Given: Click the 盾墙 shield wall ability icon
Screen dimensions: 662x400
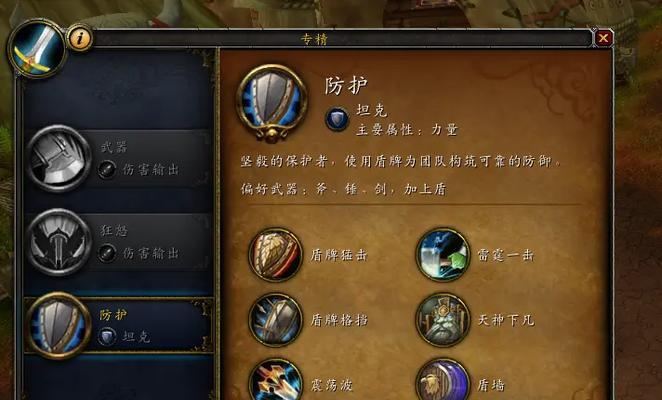Looking at the screenshot, I should 443,380.
